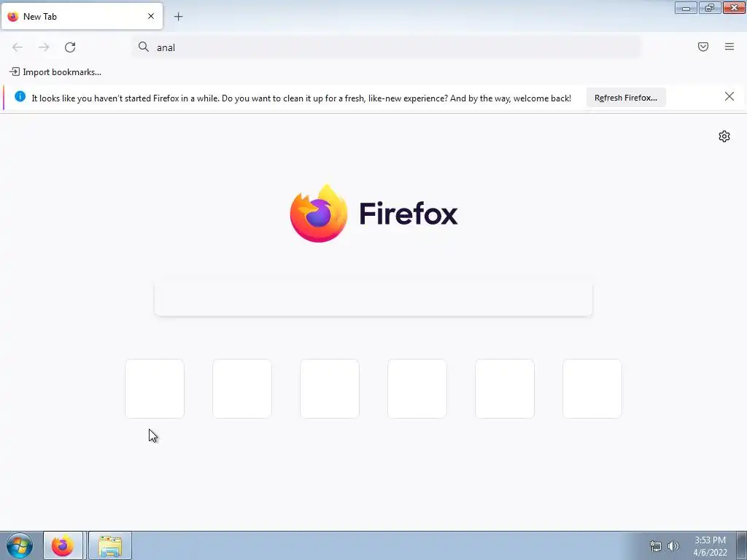This screenshot has width=747, height=560.
Task: Go forward one page
Action: coord(44,47)
